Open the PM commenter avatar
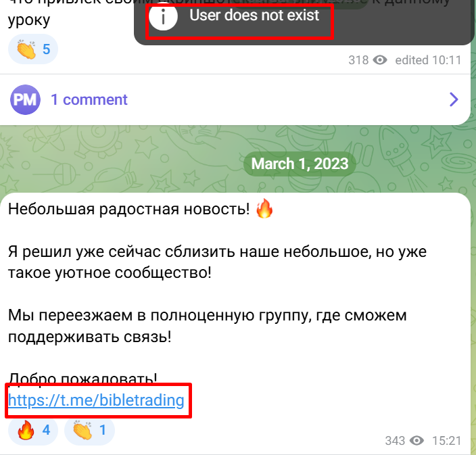476x455 pixels. coord(25,99)
